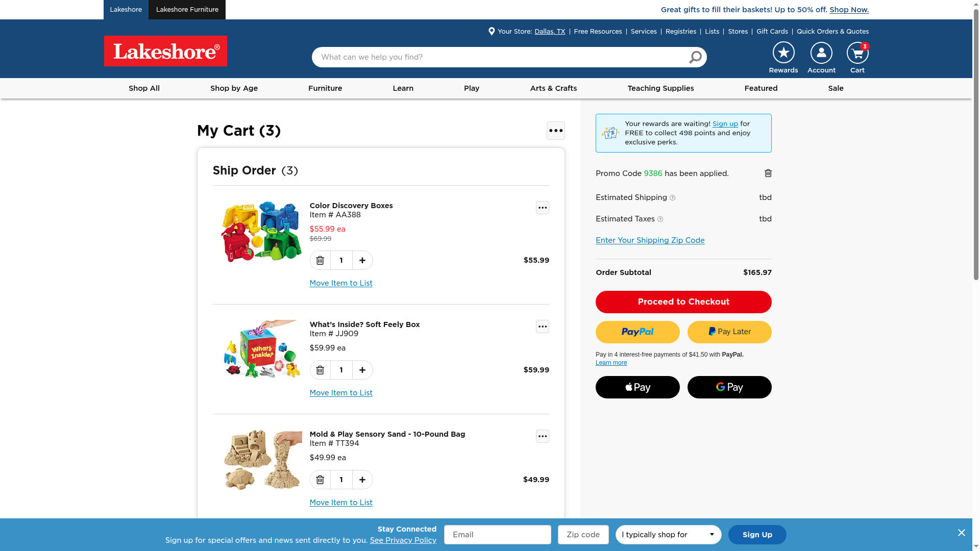The height and width of the screenshot is (551, 980).
Task: Open options for Color Discovery Boxes
Action: pos(542,208)
